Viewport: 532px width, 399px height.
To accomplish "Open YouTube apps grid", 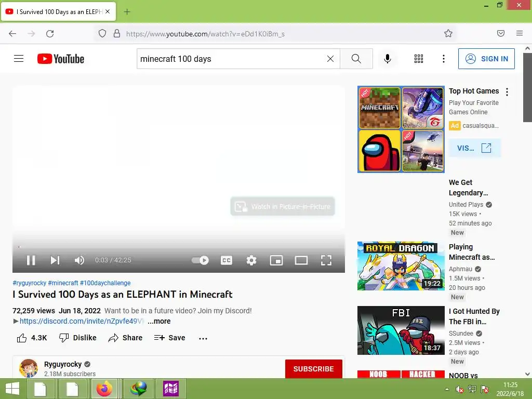I will click(419, 59).
